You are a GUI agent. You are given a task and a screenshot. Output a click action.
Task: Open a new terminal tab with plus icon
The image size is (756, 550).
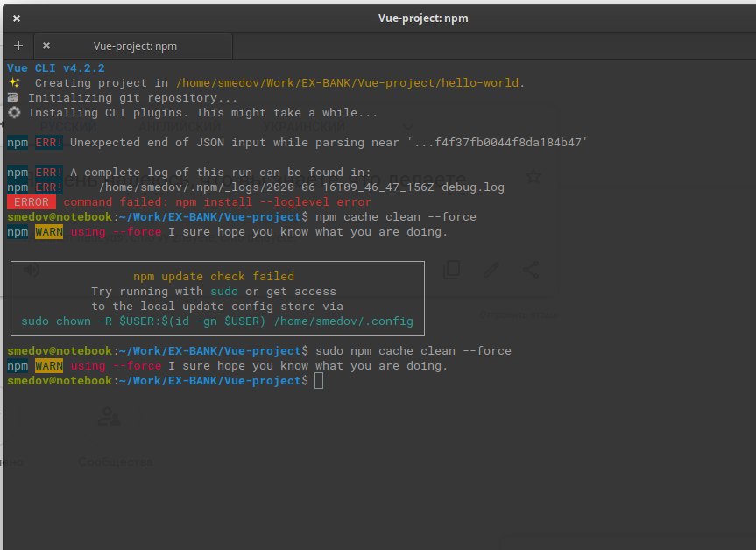click(18, 46)
